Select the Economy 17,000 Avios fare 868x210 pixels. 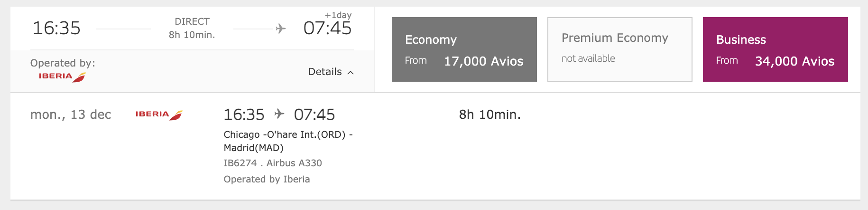coord(464,49)
